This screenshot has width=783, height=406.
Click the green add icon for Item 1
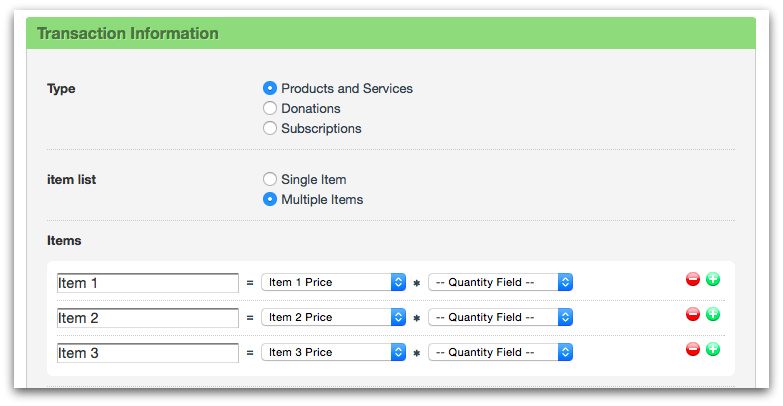tap(713, 279)
